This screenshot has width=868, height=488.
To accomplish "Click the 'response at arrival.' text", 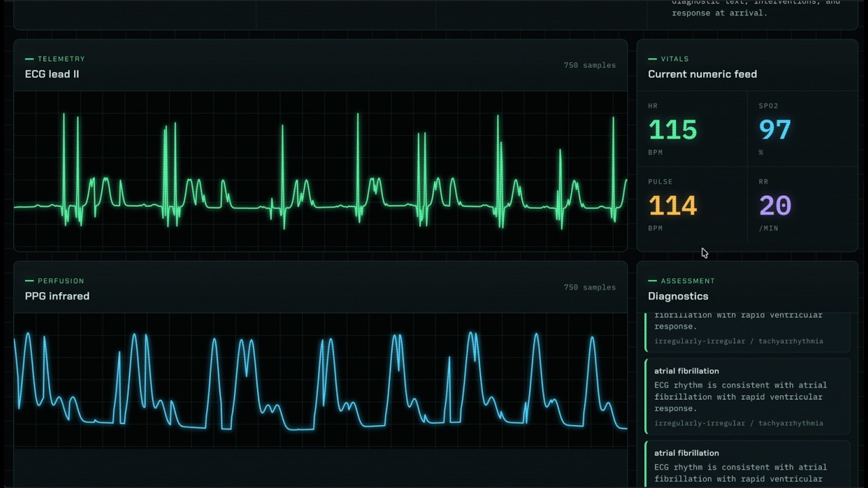I will pos(719,13).
